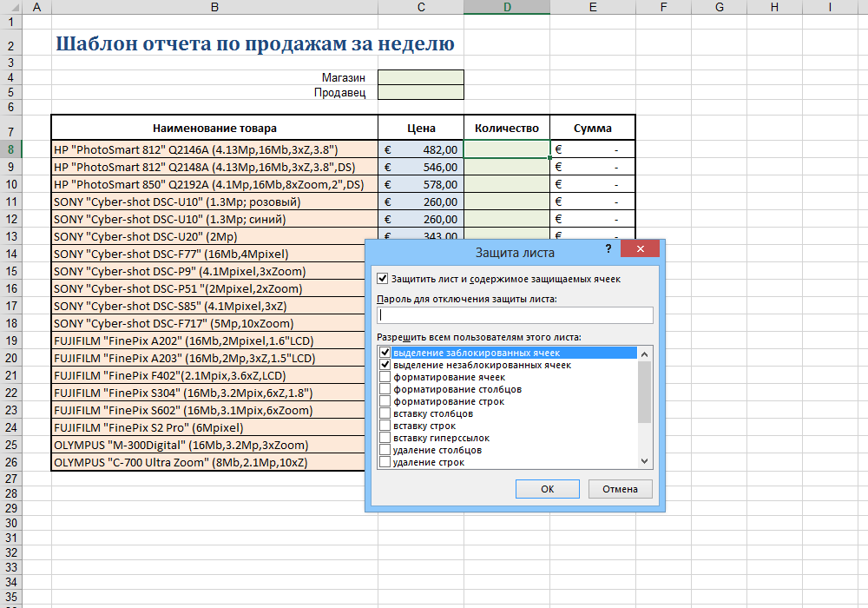Select SONY Cyber-shot DSC-U10 розовый cell
868x608 pixels.
(x=214, y=202)
